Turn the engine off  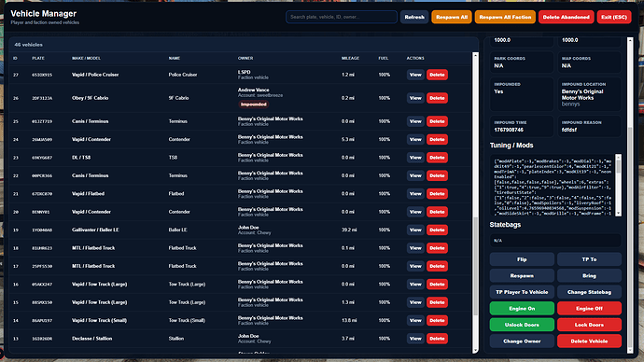[x=589, y=308]
